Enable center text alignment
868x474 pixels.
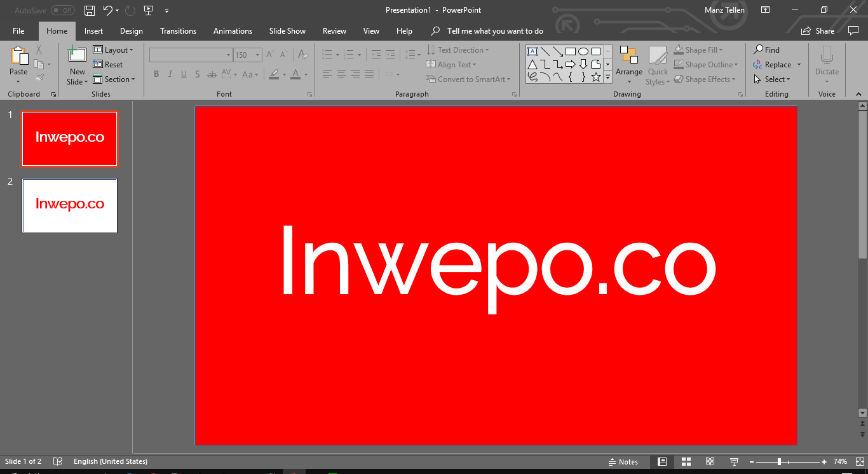(341, 74)
